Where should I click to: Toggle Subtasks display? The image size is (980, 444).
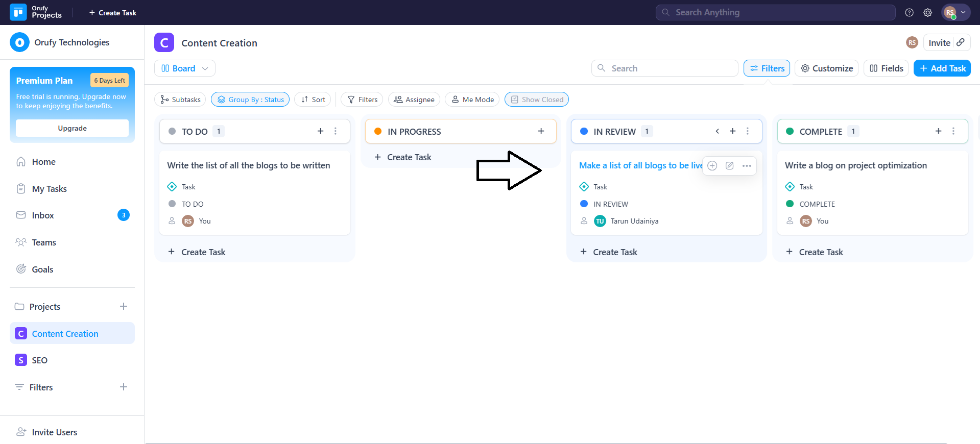pyautogui.click(x=180, y=100)
